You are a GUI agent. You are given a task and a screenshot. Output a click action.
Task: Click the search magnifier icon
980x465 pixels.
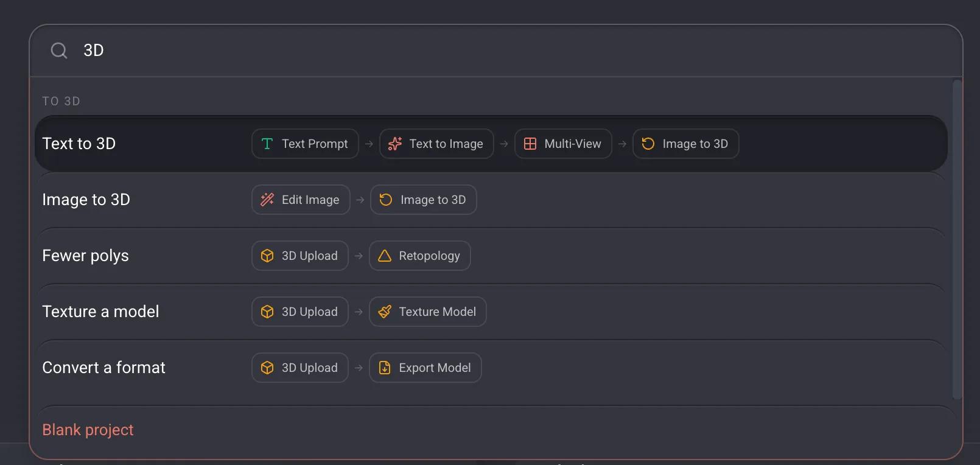click(59, 51)
